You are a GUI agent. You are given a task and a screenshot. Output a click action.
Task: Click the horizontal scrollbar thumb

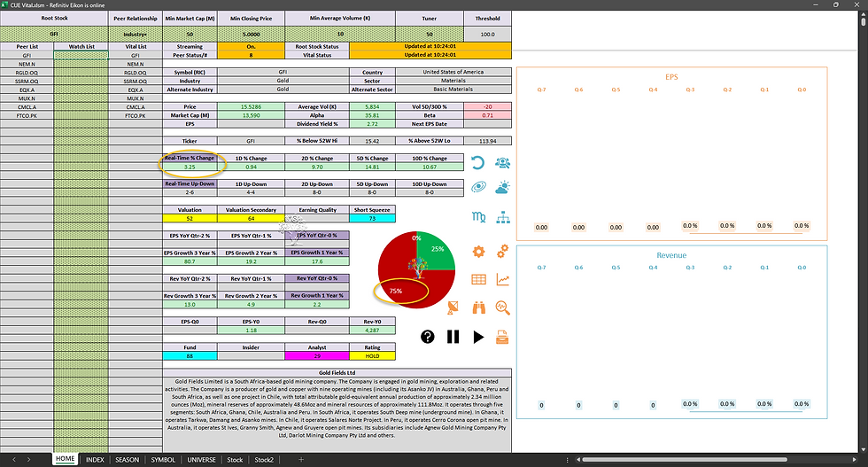[x=684, y=459]
